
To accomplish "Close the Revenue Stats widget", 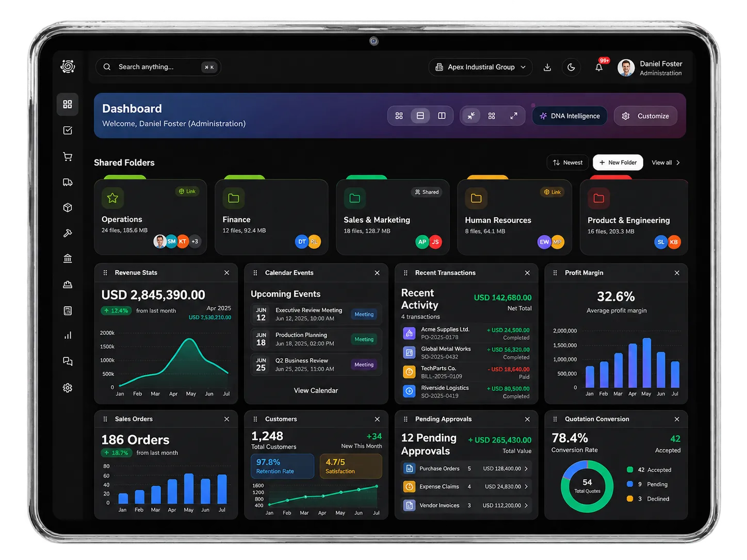I will coord(226,273).
